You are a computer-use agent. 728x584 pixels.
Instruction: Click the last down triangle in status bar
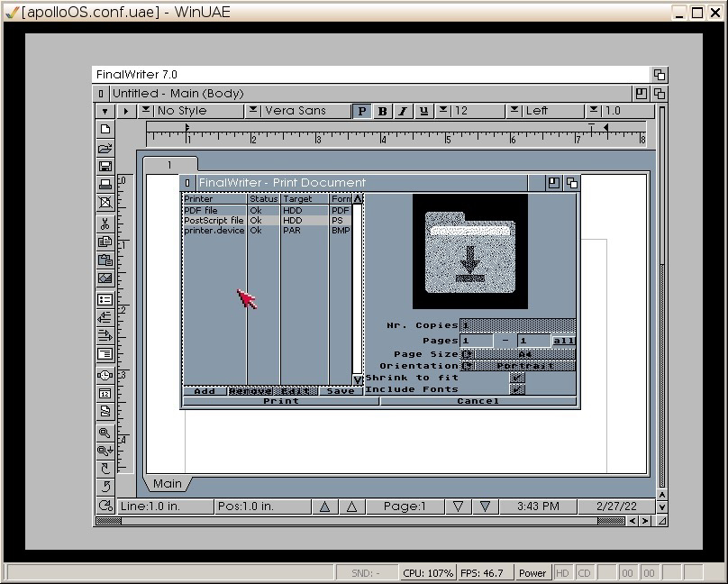click(485, 506)
